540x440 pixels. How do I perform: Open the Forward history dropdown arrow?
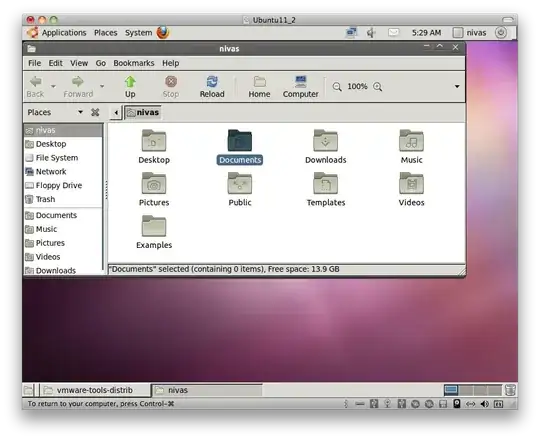click(x=102, y=86)
